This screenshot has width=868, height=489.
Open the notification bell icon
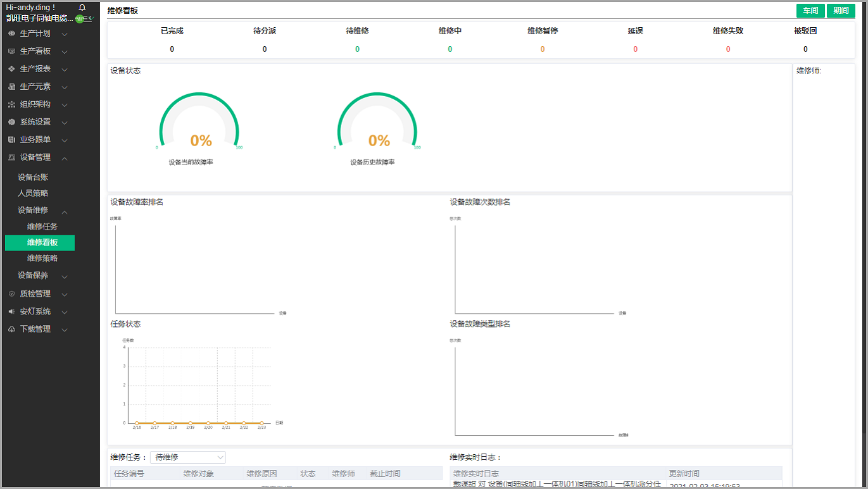[82, 7]
